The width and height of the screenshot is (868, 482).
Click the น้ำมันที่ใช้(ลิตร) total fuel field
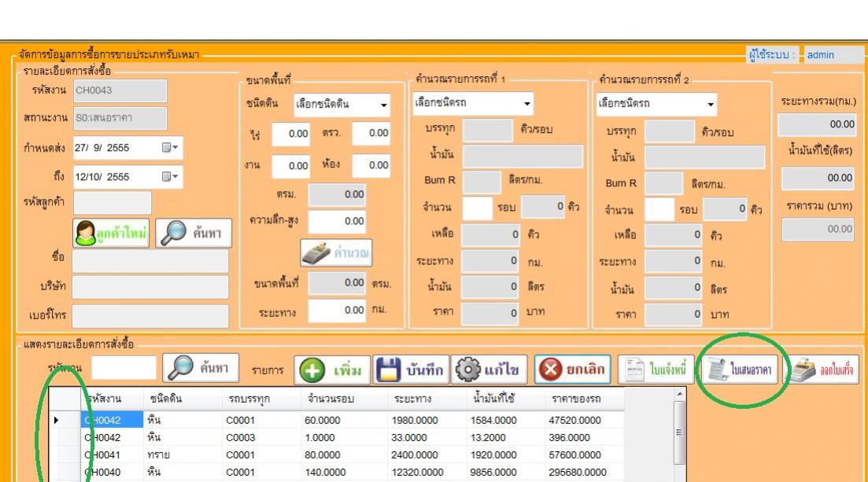(818, 178)
